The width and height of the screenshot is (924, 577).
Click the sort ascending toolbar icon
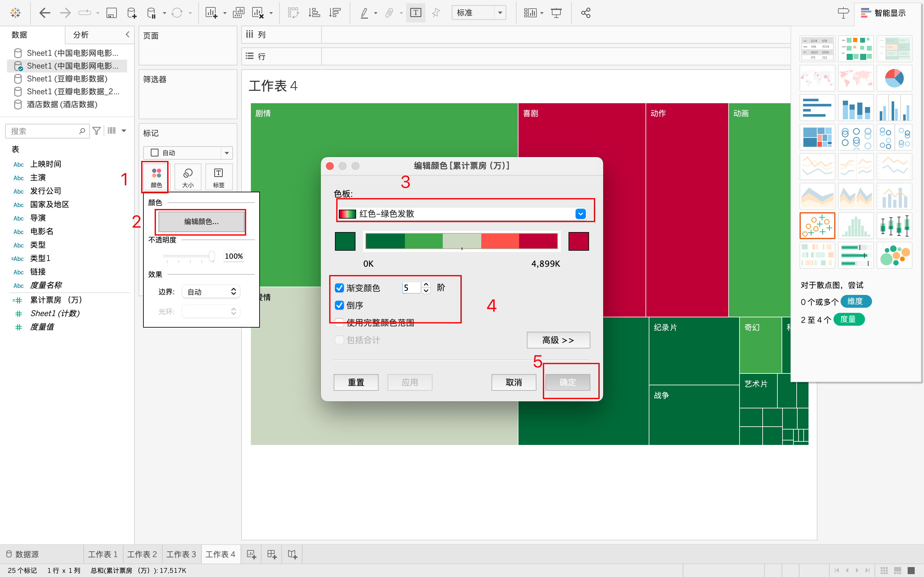[314, 13]
